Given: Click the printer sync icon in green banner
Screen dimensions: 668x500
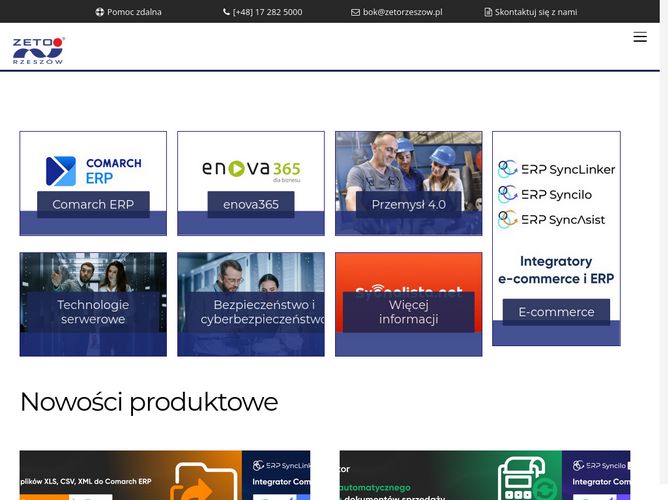Looking at the screenshot, I should (x=527, y=479).
